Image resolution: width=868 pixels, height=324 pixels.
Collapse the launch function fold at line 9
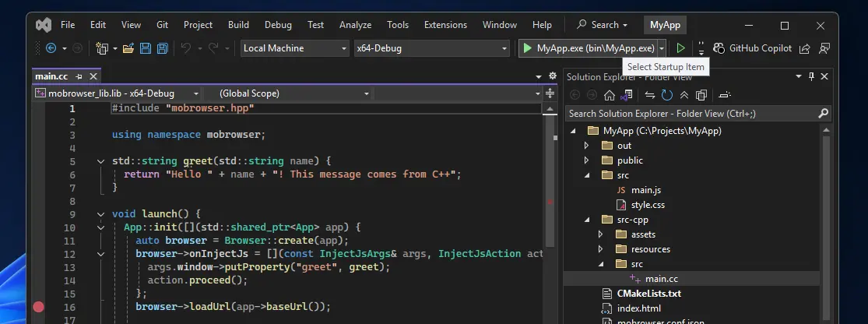(100, 213)
